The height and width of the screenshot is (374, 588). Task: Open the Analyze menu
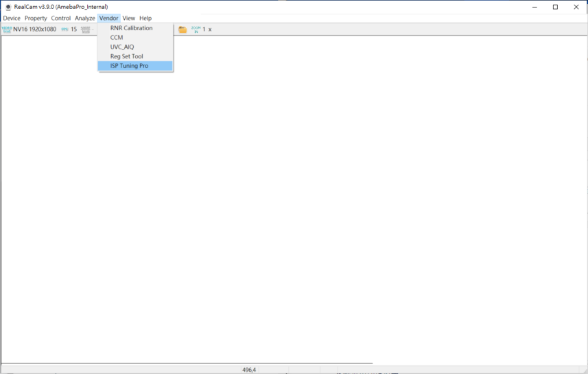pos(84,18)
